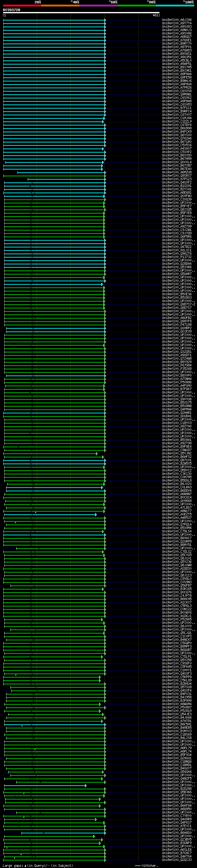
Task: Click the ~20% legend percentage label
Action: tap(38, 2)
